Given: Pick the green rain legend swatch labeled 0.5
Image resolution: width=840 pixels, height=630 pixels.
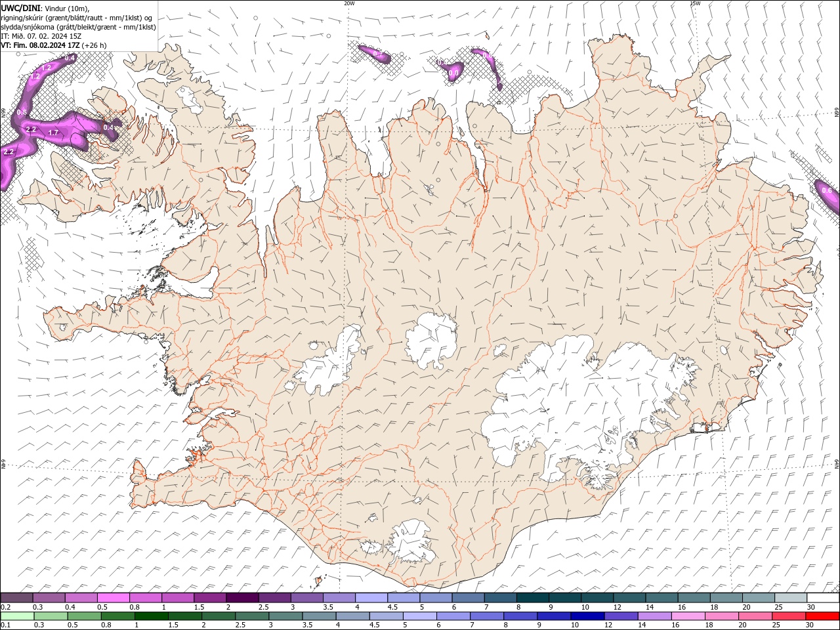Looking at the screenshot, I should [84, 616].
